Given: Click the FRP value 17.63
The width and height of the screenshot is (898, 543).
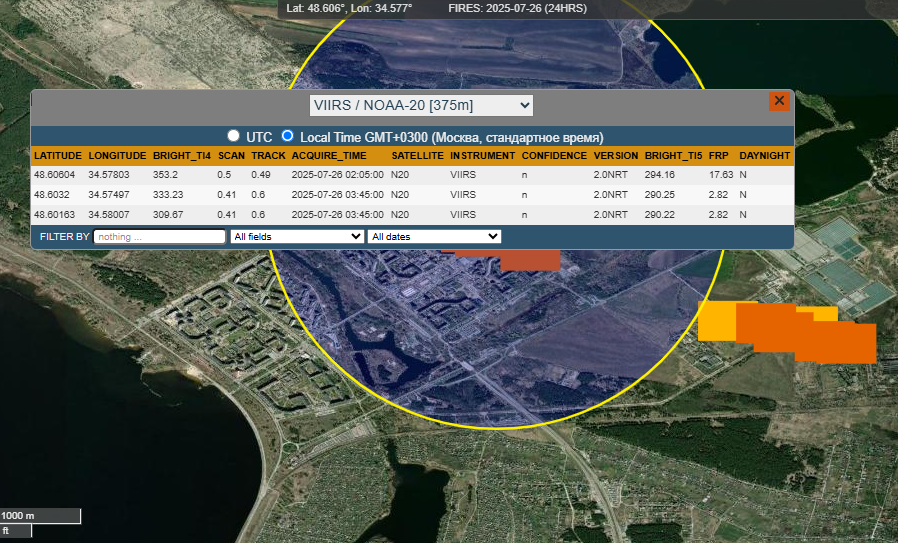Looking at the screenshot, I should click(721, 175).
